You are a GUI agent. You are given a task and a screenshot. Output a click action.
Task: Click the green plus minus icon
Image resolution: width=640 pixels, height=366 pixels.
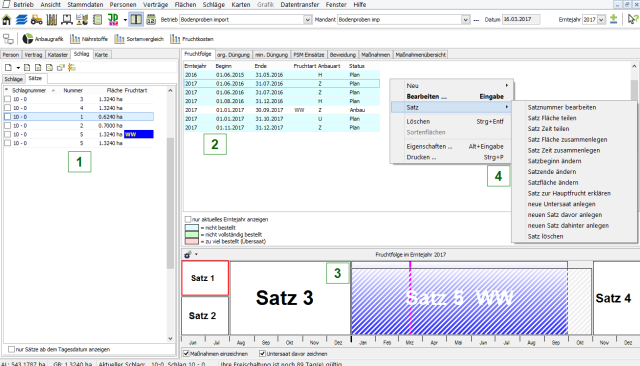pyautogui.click(x=613, y=19)
